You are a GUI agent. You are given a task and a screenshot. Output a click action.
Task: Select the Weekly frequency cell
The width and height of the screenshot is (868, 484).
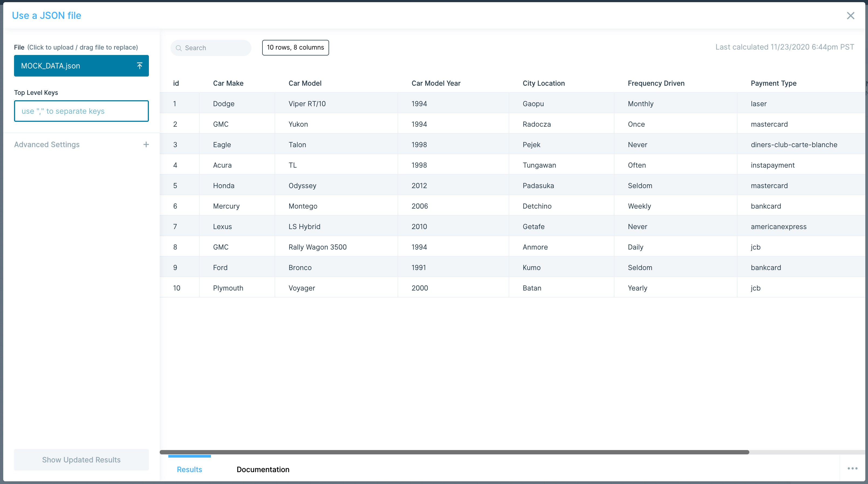click(675, 206)
